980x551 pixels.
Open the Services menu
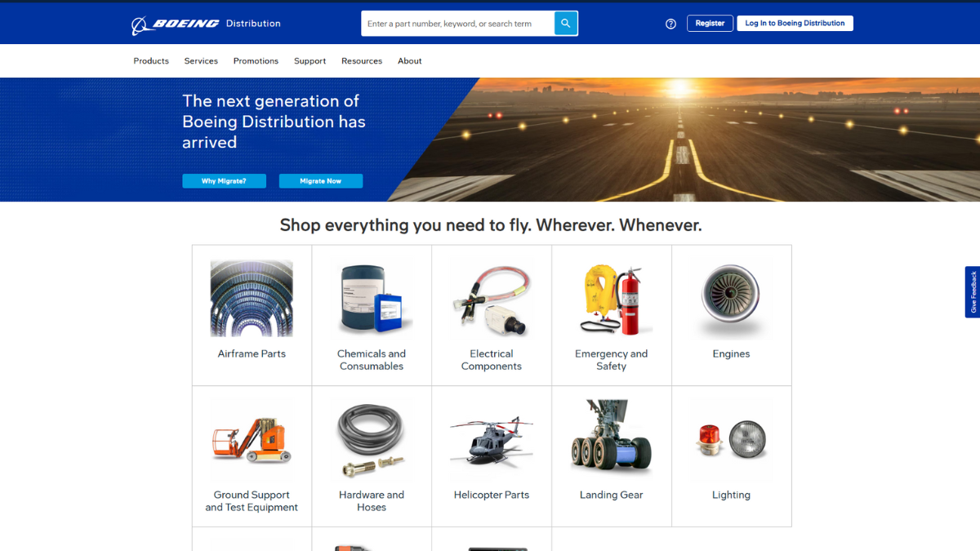click(201, 60)
